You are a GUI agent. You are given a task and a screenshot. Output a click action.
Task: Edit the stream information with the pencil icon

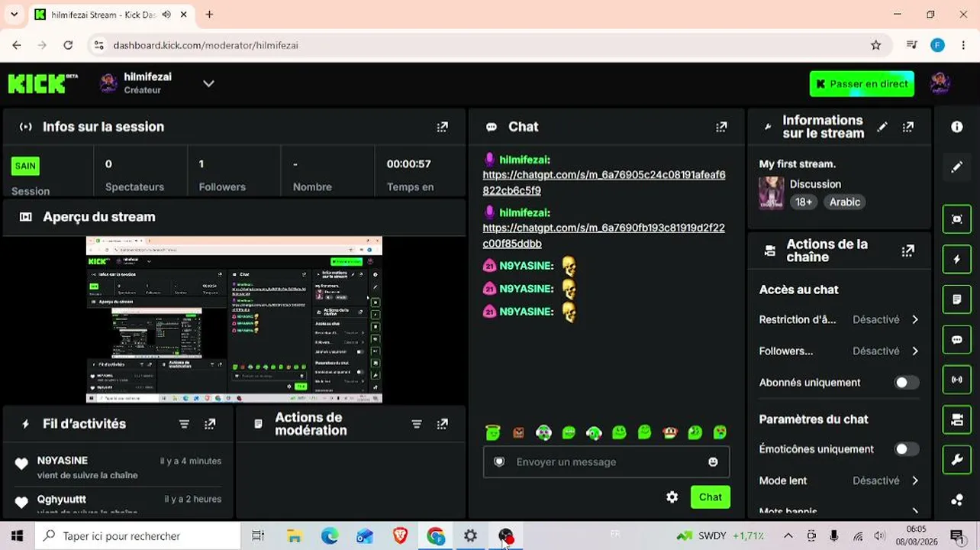pyautogui.click(x=882, y=128)
